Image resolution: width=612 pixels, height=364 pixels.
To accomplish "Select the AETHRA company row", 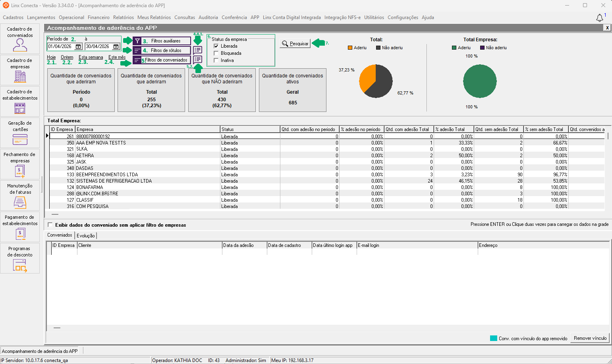I will pyautogui.click(x=85, y=156).
